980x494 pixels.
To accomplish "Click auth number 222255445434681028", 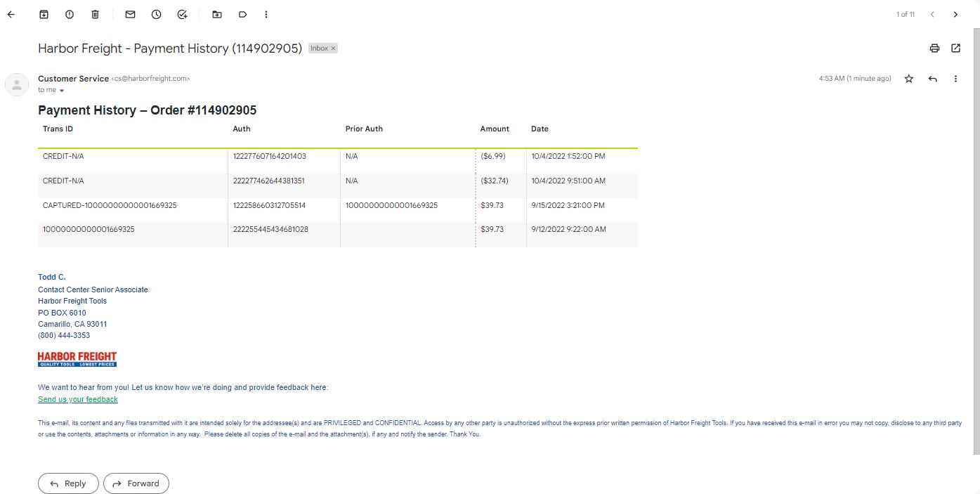I will pyautogui.click(x=270, y=229).
